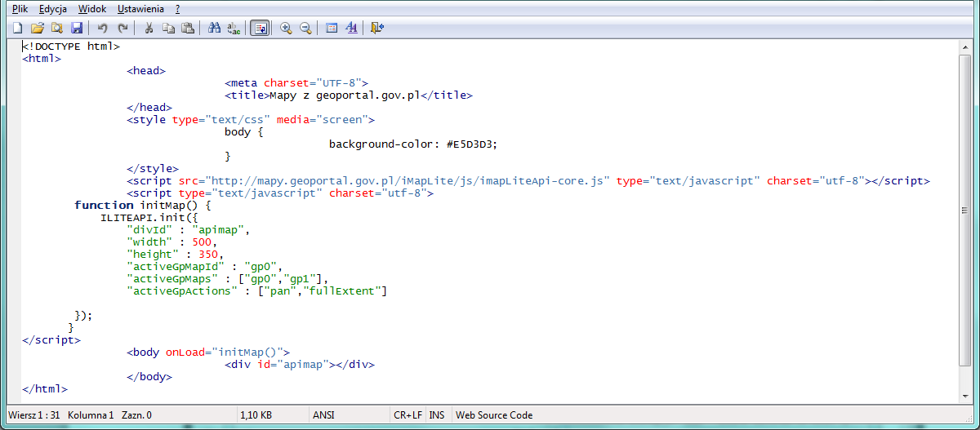This screenshot has width=980, height=430.
Task: Click the 'ILITEAPI.init({' line
Action: 149,218
